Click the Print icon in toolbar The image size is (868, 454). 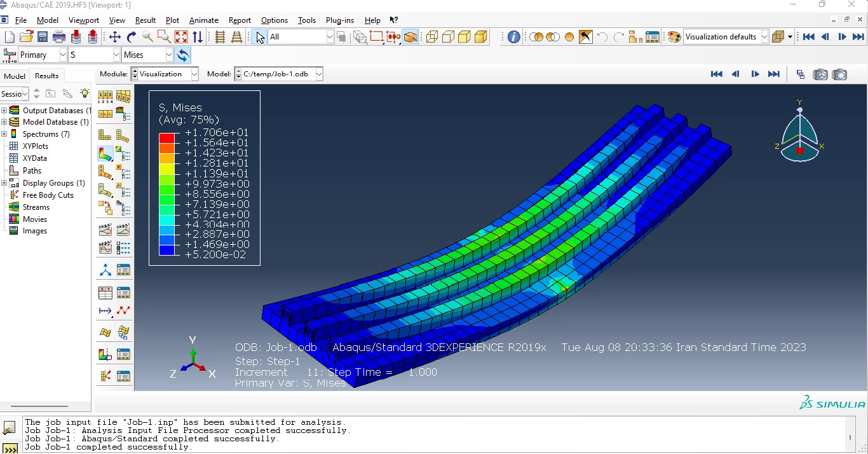(59, 37)
